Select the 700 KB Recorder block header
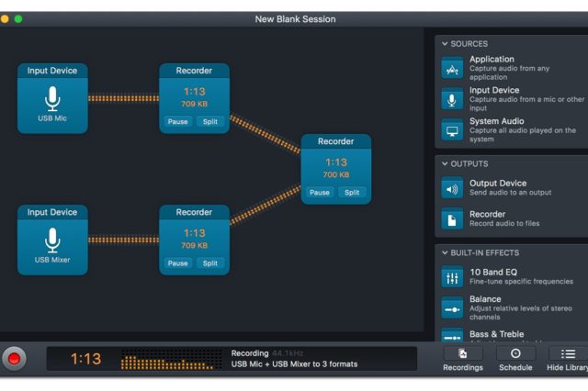The width and height of the screenshot is (588, 391). (x=336, y=141)
